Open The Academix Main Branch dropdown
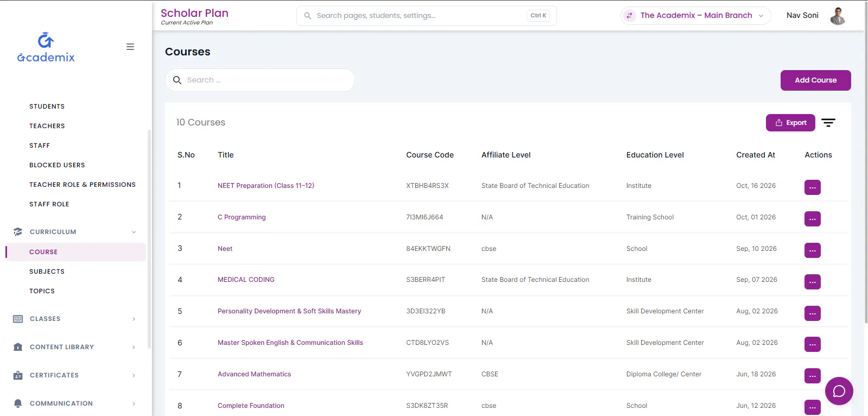 [696, 16]
